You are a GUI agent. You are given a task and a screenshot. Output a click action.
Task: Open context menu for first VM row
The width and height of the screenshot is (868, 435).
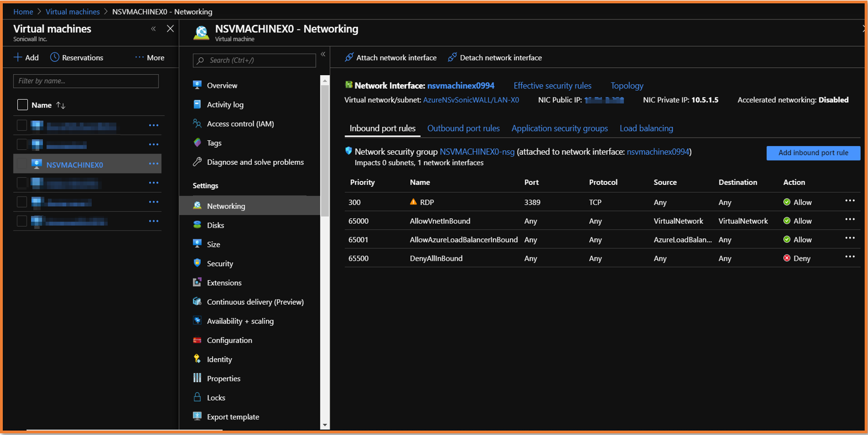[154, 125]
